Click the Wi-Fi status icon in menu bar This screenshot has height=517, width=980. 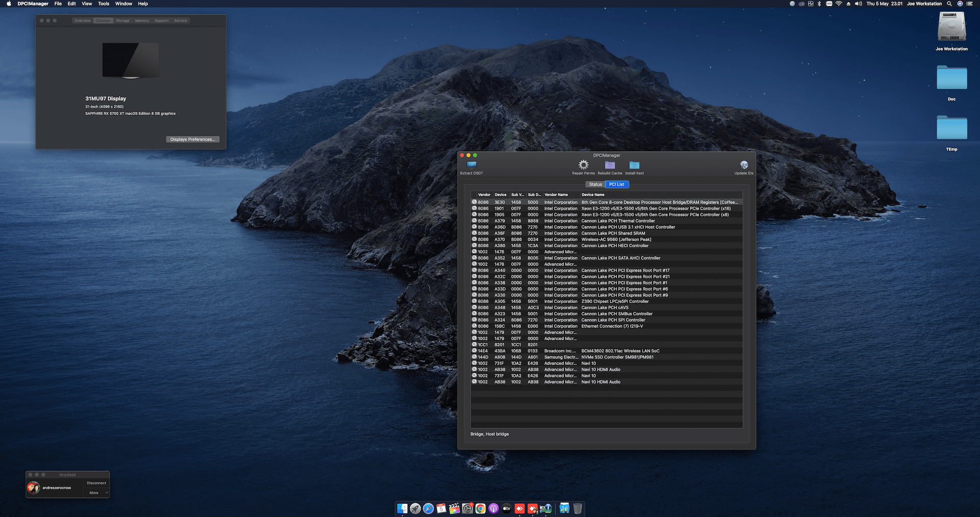pyautogui.click(x=839, y=4)
